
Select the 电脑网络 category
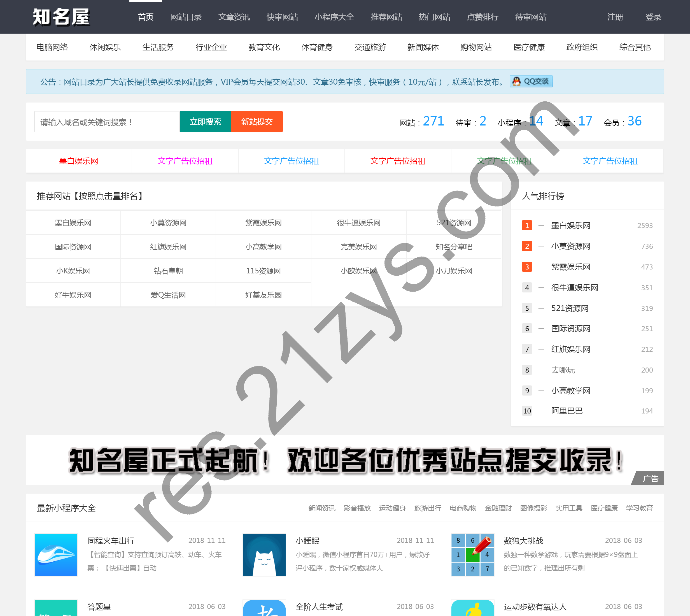coord(52,47)
